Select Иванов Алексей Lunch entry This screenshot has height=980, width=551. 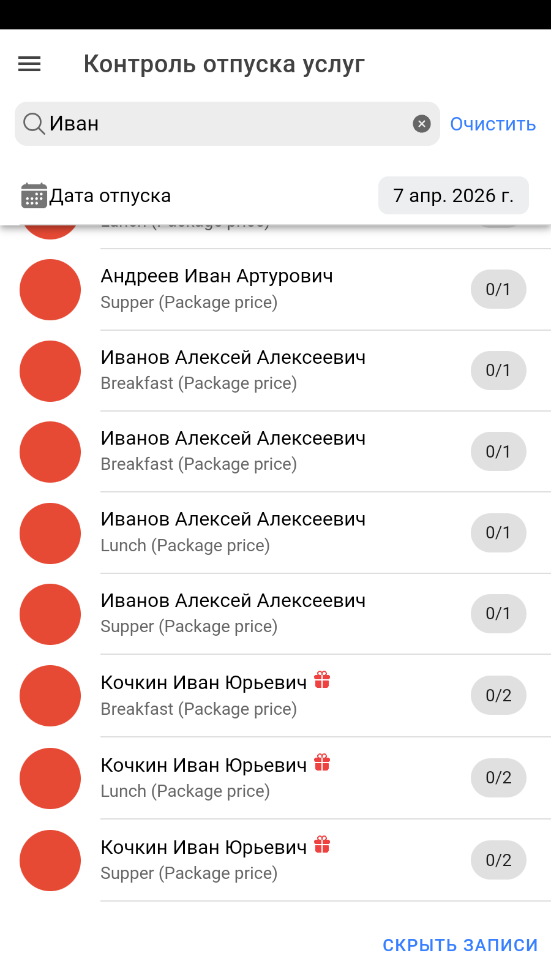coord(233,532)
